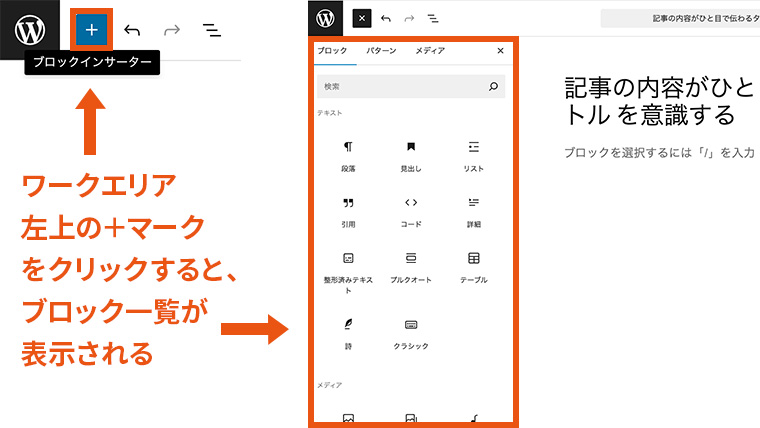Redo using the left toolbar's redo arrow
This screenshot has width=760, height=428.
click(x=172, y=30)
